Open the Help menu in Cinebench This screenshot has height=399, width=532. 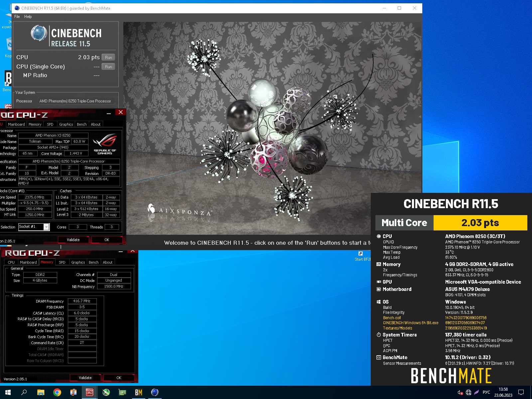click(28, 17)
